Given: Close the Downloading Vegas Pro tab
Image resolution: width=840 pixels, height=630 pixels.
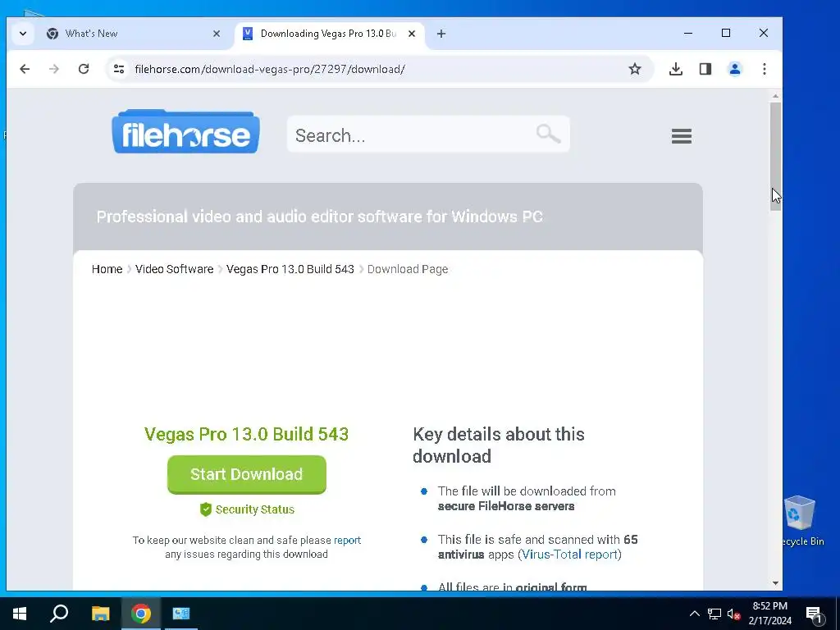Looking at the screenshot, I should (412, 33).
